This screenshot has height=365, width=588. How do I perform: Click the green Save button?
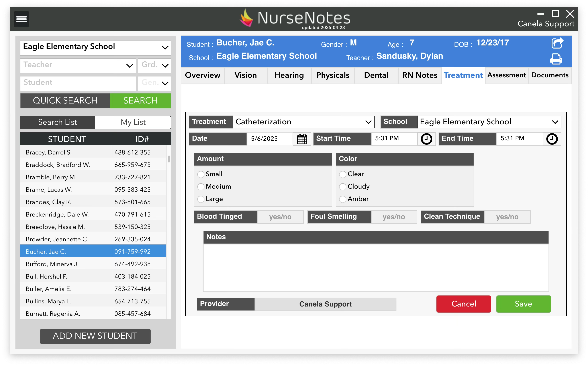point(523,304)
